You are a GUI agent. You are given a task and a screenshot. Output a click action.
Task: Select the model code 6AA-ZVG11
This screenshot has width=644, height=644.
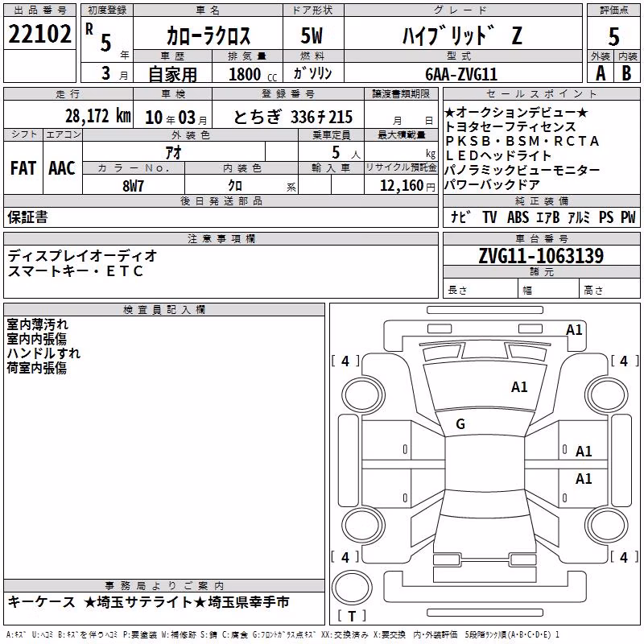pos(461,74)
